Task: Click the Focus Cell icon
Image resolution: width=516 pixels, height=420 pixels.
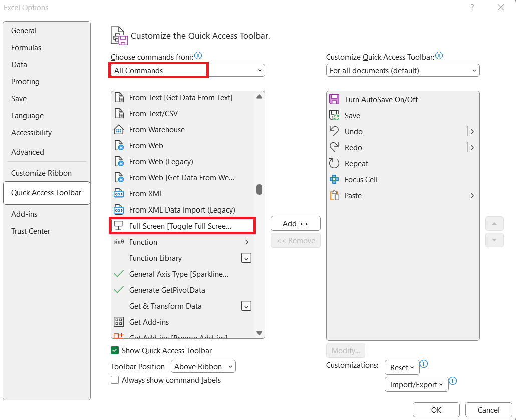Action: [x=334, y=179]
